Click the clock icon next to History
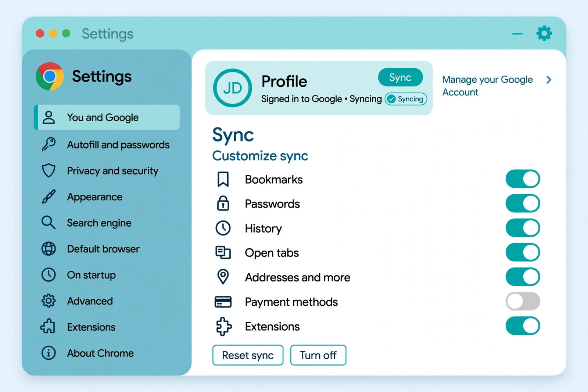The image size is (588, 392). (223, 228)
